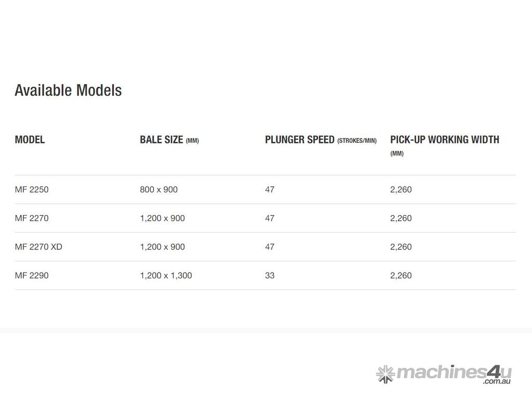Click the 800 x 900 bale size
Viewport: 532px width, 399px height.
click(158, 190)
